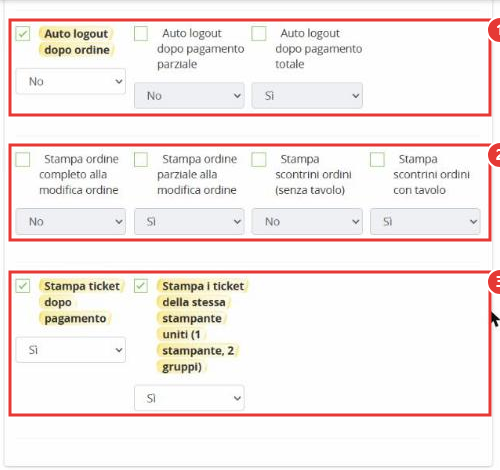Uncheck Stampa i ticket della stessa stampante uniti
Screen dimensions: 500x470
click(141, 286)
